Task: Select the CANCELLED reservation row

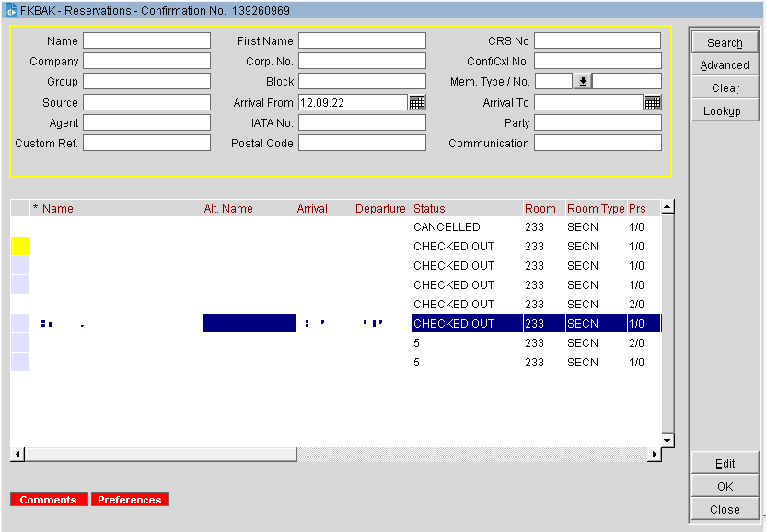Action: [447, 227]
